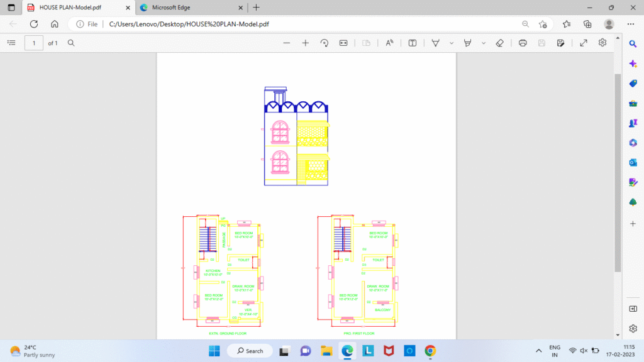Toggle fit to width view
644x362 pixels.
coord(343,43)
